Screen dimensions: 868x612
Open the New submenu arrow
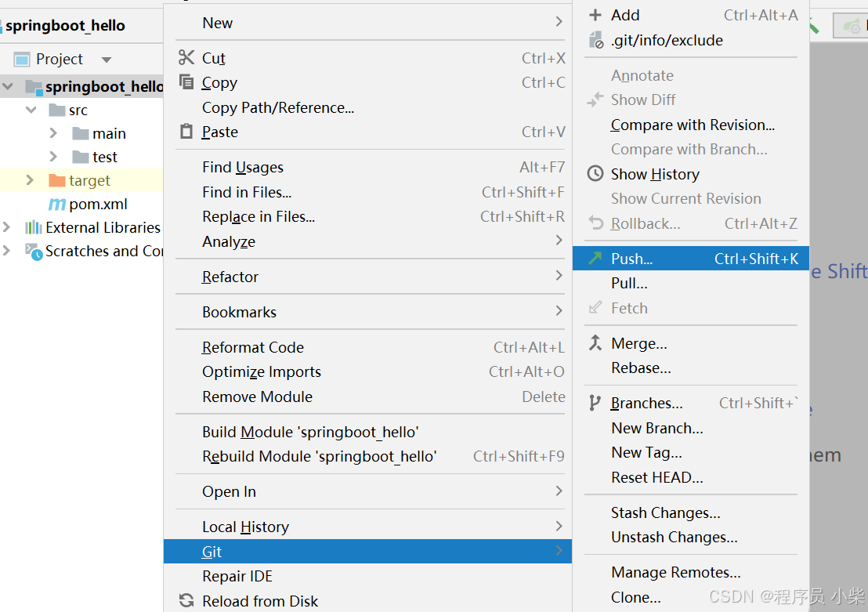tap(559, 22)
